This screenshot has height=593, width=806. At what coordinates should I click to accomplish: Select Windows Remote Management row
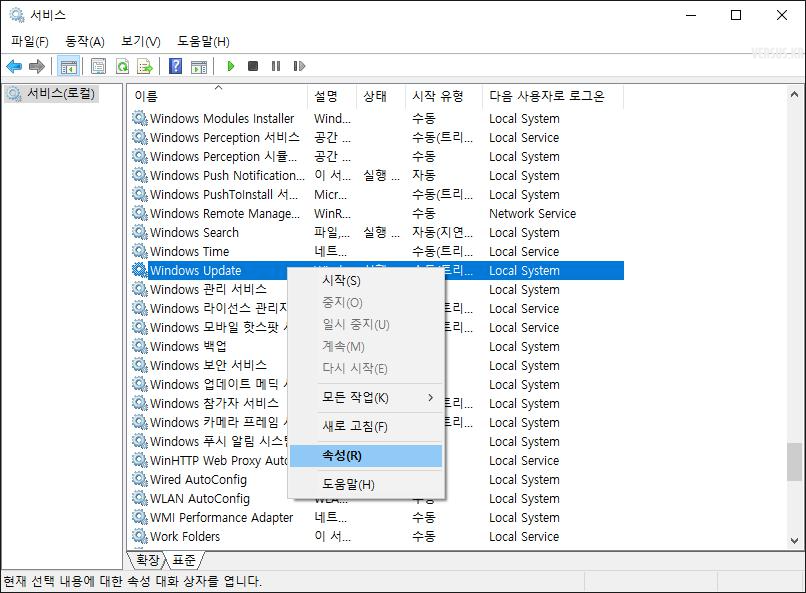tap(377, 213)
